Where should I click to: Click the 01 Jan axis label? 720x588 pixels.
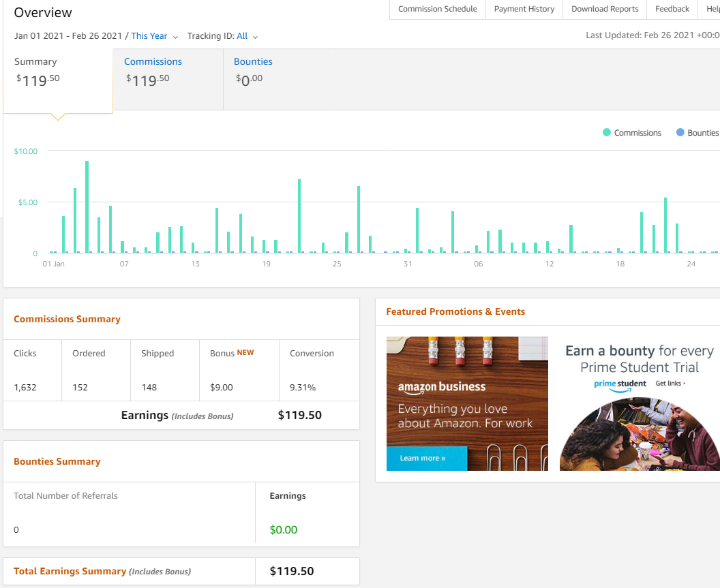click(x=53, y=264)
